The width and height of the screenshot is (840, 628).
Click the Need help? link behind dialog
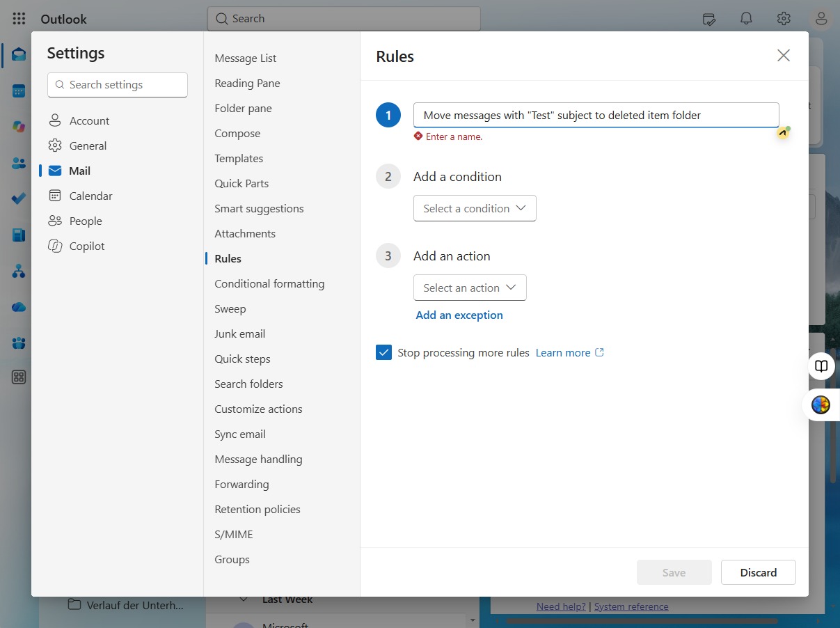click(x=561, y=606)
